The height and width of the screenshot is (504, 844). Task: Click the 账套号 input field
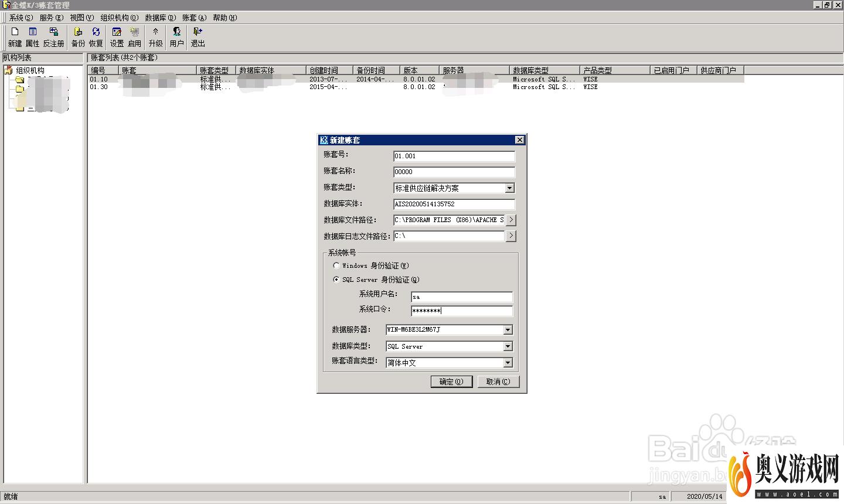[x=454, y=156]
